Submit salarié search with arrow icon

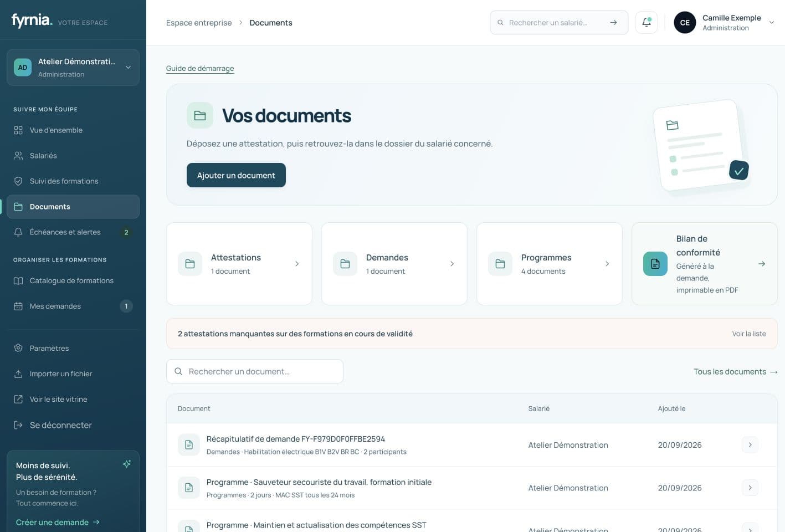click(x=613, y=23)
